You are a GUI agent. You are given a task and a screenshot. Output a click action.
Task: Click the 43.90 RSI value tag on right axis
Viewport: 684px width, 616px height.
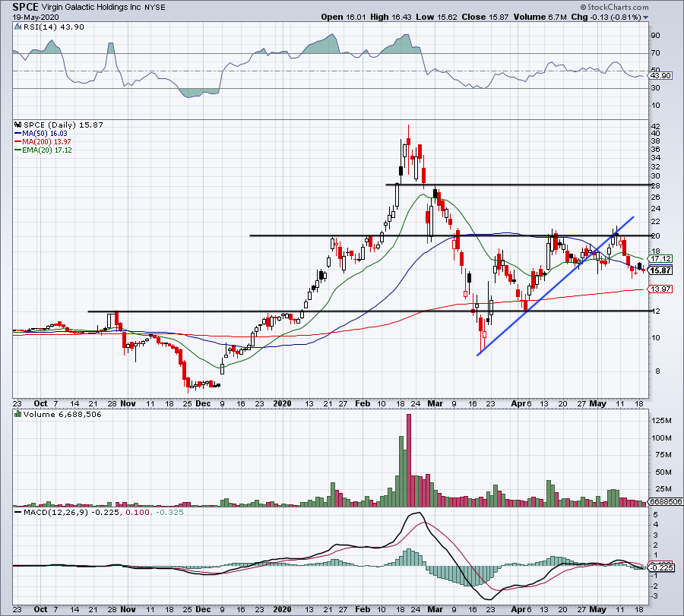coord(660,75)
